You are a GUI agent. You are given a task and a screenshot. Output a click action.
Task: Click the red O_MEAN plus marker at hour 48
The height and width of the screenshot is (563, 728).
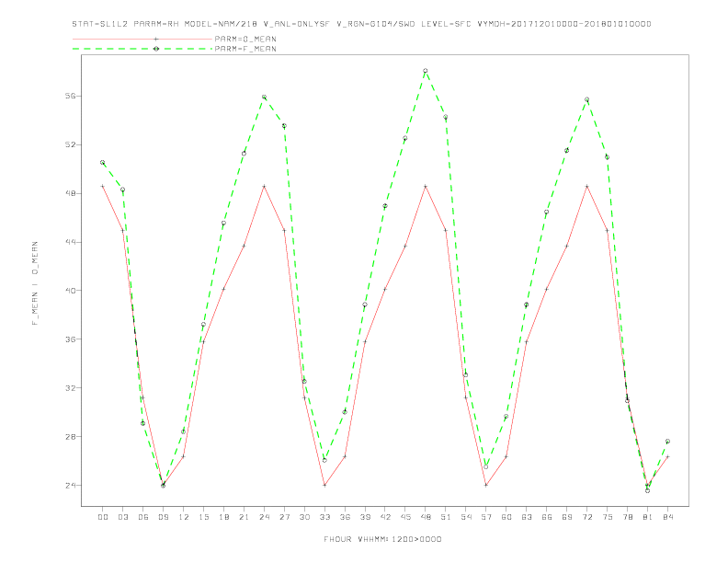426,186
